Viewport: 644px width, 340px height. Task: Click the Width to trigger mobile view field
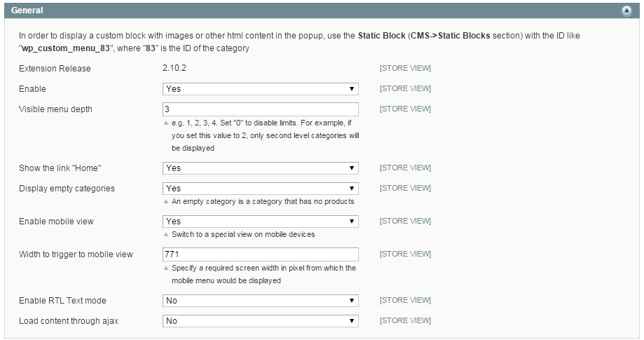tap(261, 254)
